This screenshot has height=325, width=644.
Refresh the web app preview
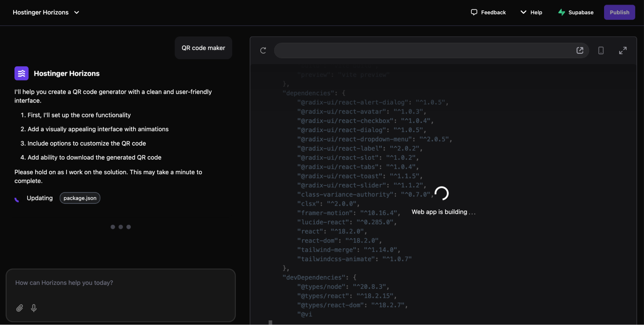263,50
